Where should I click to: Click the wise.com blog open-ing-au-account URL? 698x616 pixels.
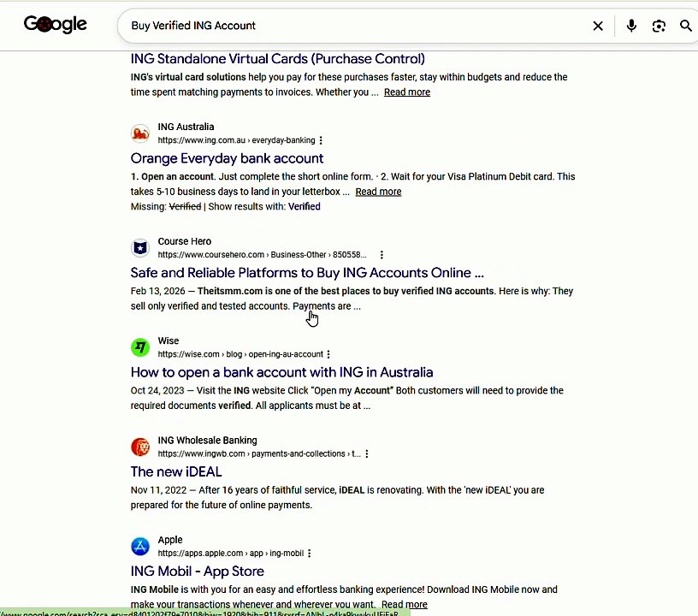[240, 354]
